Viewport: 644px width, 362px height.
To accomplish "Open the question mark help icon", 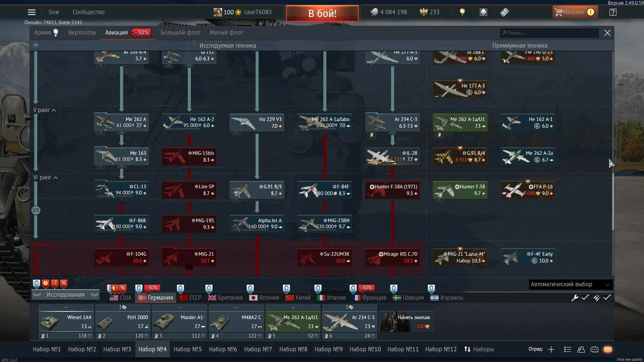I will click(613, 12).
